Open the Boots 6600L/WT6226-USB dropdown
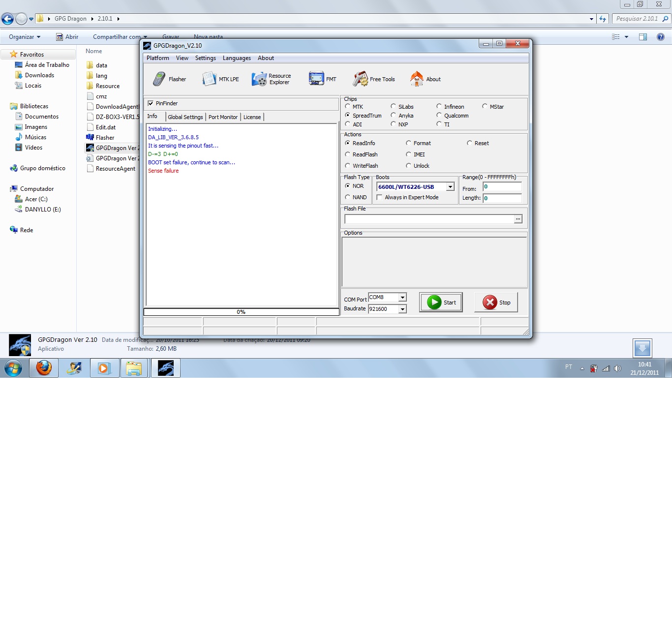This screenshot has height=637, width=672. click(x=450, y=187)
